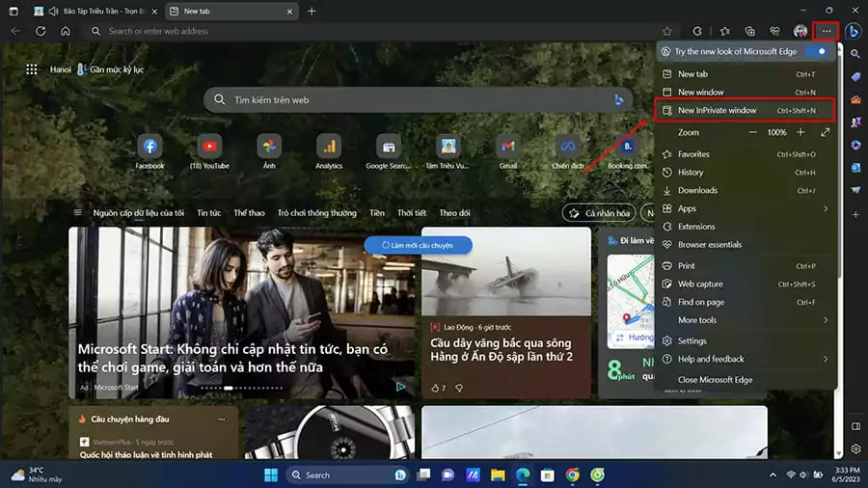Screen dimensions: 868x488
Task: Open the Thời tiết feed tab
Action: coord(412,212)
